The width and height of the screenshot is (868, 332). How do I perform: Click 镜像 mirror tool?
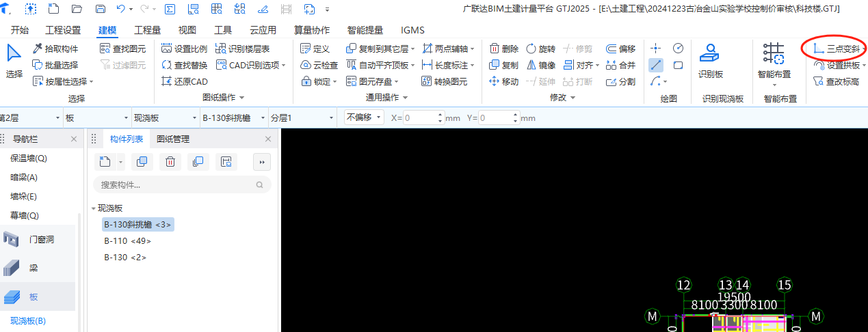[x=540, y=65]
